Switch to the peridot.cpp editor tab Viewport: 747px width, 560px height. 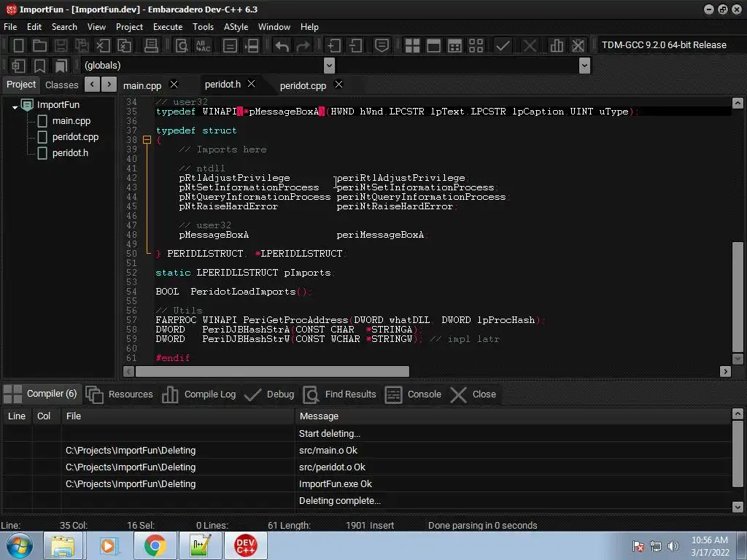click(x=303, y=85)
